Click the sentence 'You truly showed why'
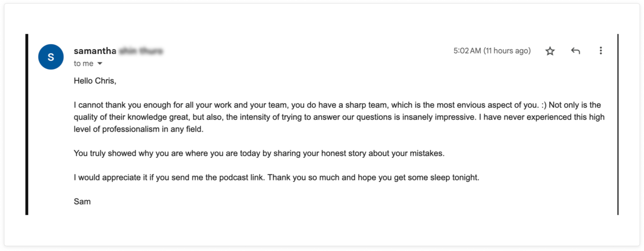Screen dimensions: 644x251 259,153
